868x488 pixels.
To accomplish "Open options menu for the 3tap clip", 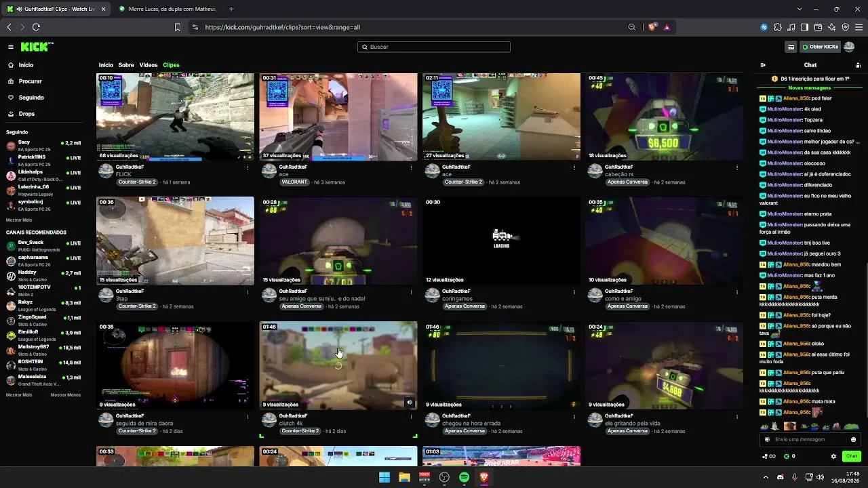I will pyautogui.click(x=248, y=292).
